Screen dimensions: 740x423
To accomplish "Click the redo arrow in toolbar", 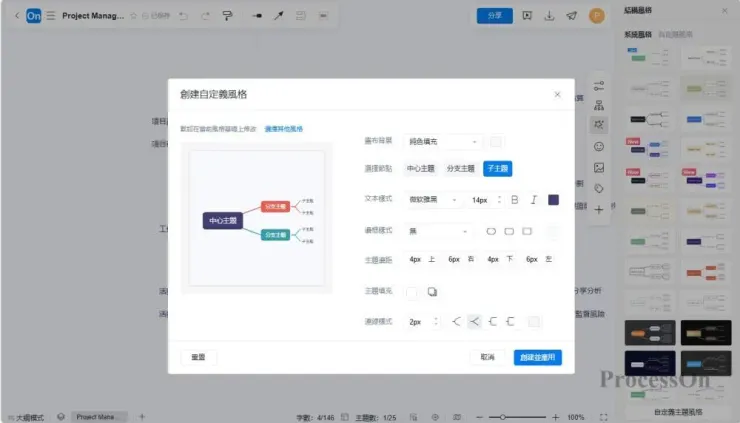I will click(x=205, y=16).
